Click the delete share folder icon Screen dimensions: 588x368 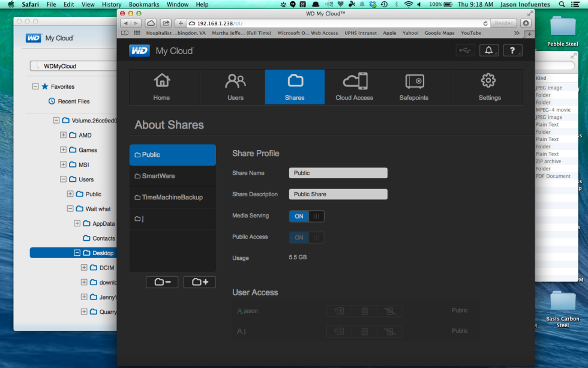click(x=162, y=282)
